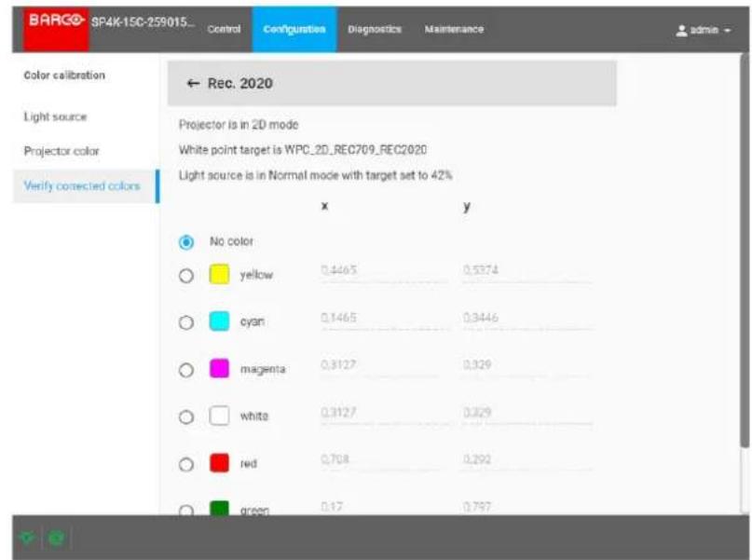Click the x column header
Viewport: 752px width, 560px height.
pyautogui.click(x=324, y=206)
